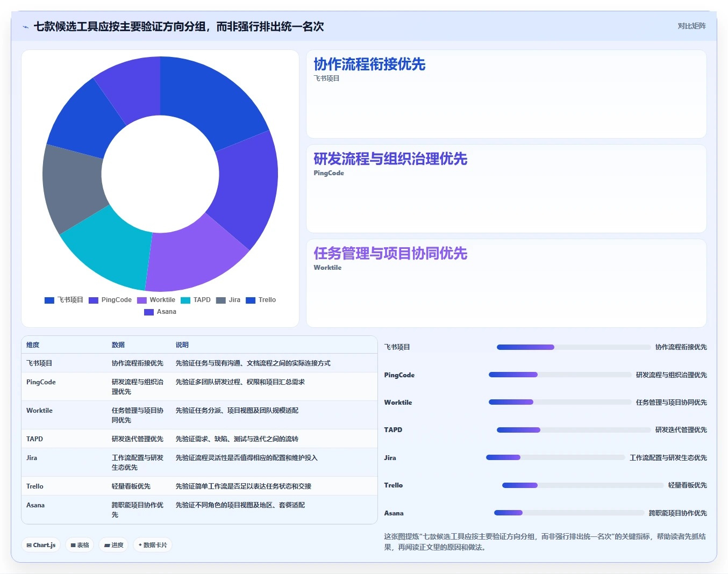The image size is (728, 574).
Task: Click the Jira progress bar
Action: click(555, 457)
